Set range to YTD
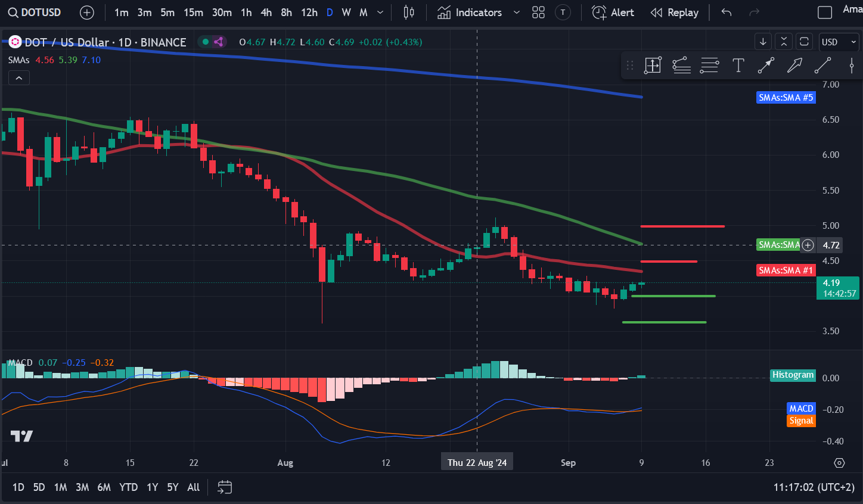The image size is (863, 504). [128, 487]
